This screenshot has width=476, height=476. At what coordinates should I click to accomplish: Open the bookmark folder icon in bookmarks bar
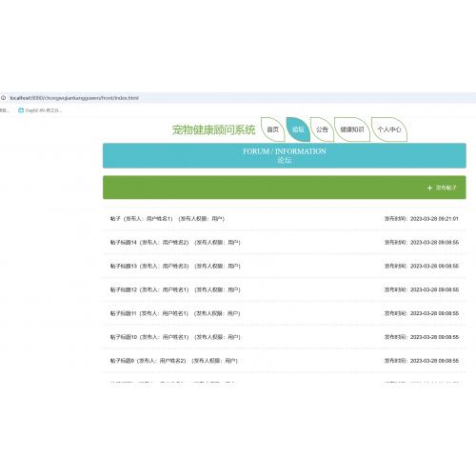coord(21,110)
